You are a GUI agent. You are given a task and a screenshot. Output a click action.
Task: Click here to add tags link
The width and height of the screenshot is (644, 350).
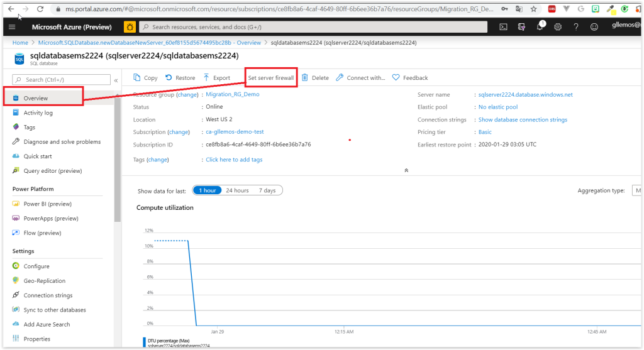point(234,160)
